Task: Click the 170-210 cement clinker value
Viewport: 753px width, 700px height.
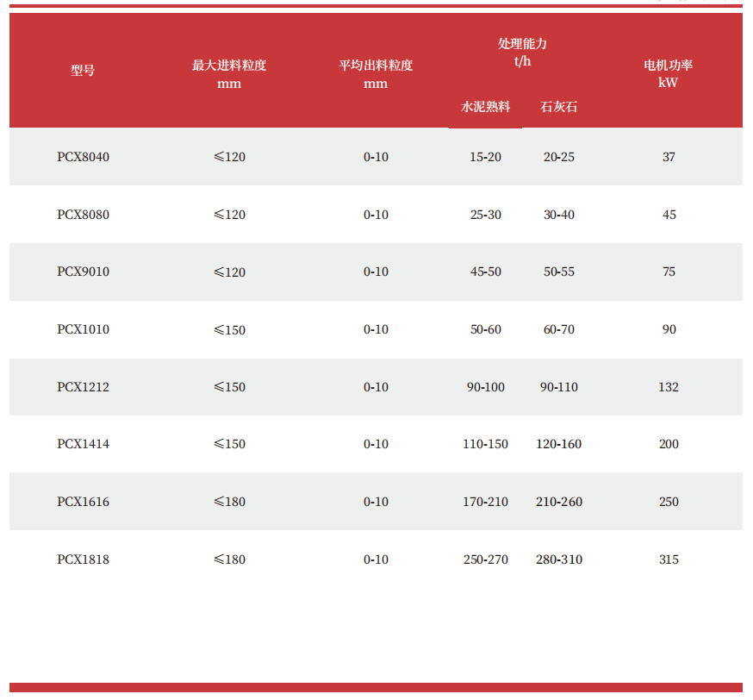Action: [485, 502]
